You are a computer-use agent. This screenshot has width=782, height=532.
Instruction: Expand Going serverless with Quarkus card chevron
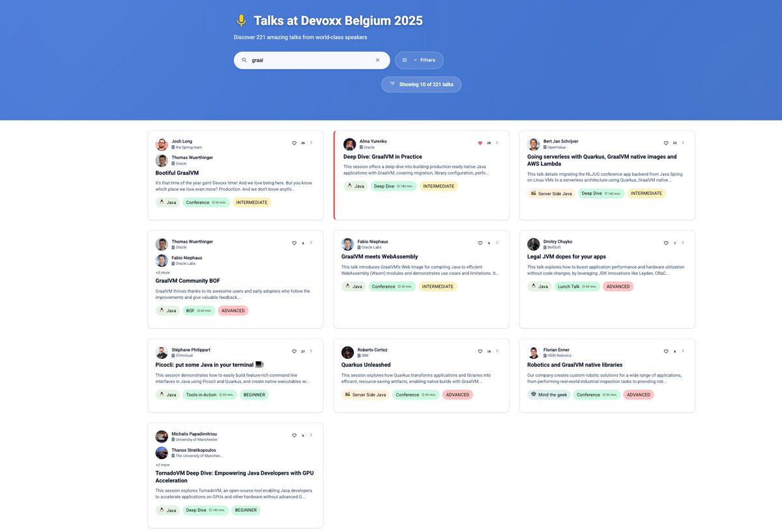coord(683,143)
